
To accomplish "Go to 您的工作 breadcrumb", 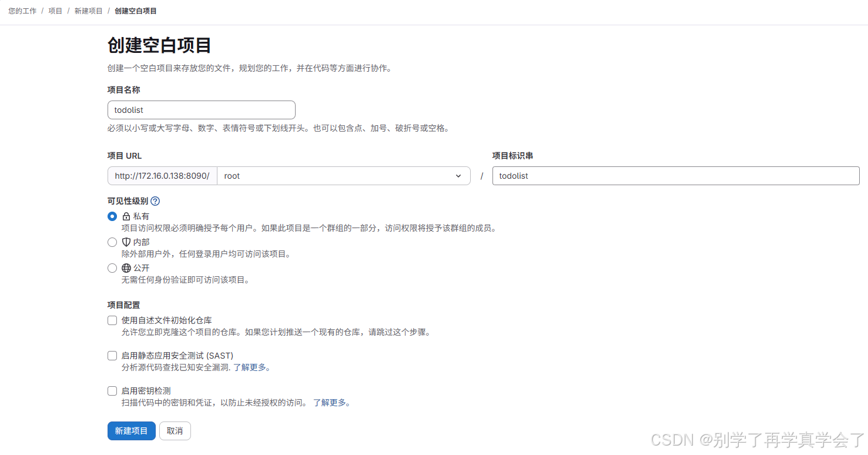I will coord(22,11).
